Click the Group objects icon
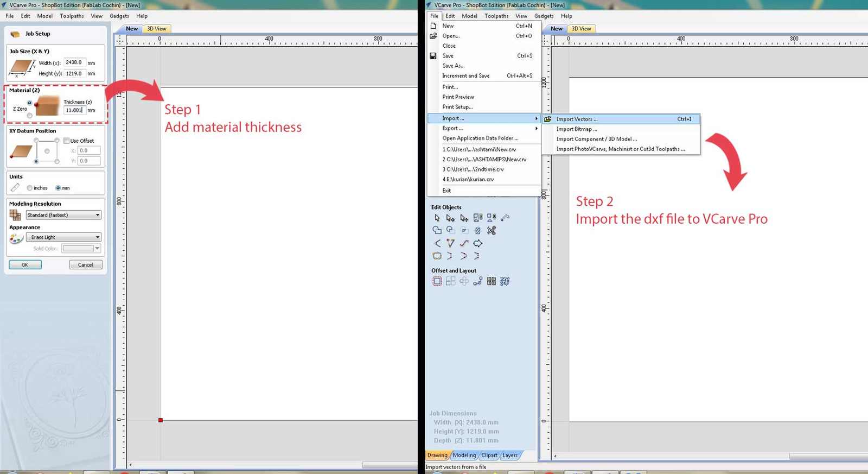This screenshot has width=868, height=474. click(x=477, y=218)
